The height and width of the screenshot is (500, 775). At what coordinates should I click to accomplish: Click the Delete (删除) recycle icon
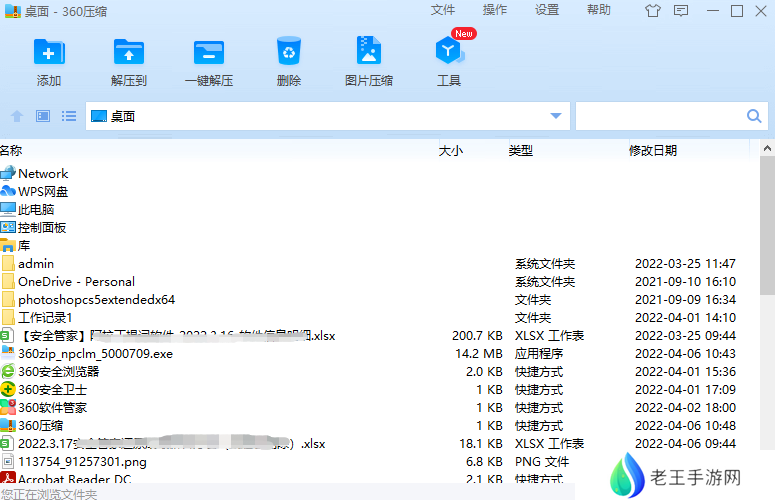click(289, 51)
